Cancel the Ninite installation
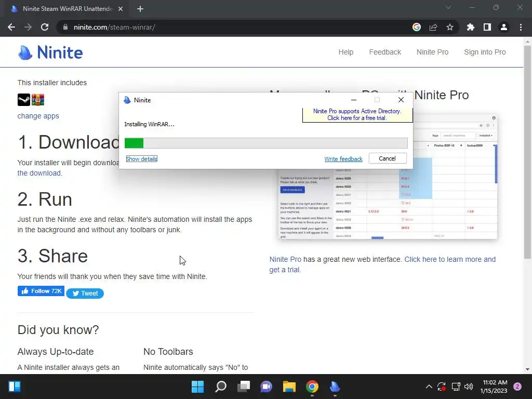This screenshot has height=399, width=532. [388, 158]
